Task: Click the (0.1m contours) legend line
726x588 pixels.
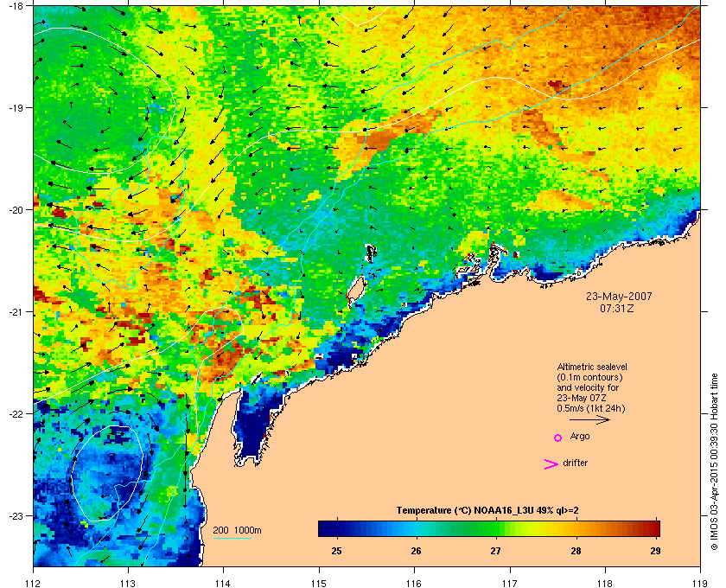Action: 589,377
